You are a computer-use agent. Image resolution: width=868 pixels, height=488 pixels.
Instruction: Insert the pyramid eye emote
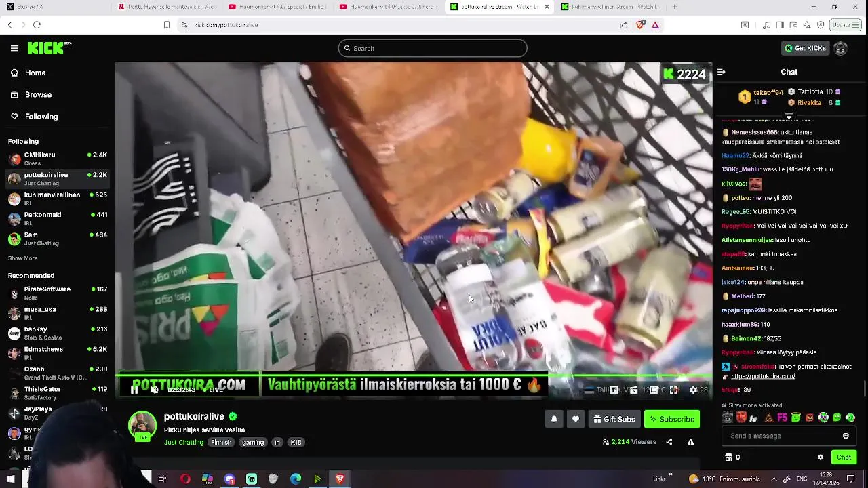768,418
